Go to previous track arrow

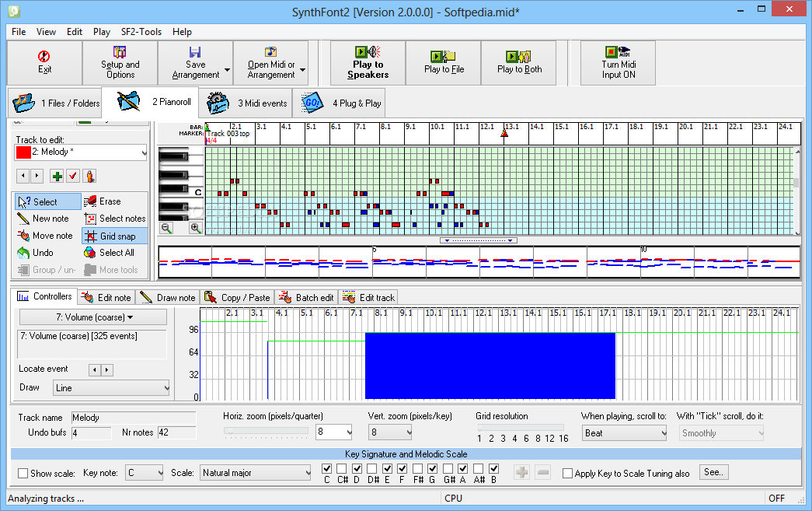pos(23,176)
